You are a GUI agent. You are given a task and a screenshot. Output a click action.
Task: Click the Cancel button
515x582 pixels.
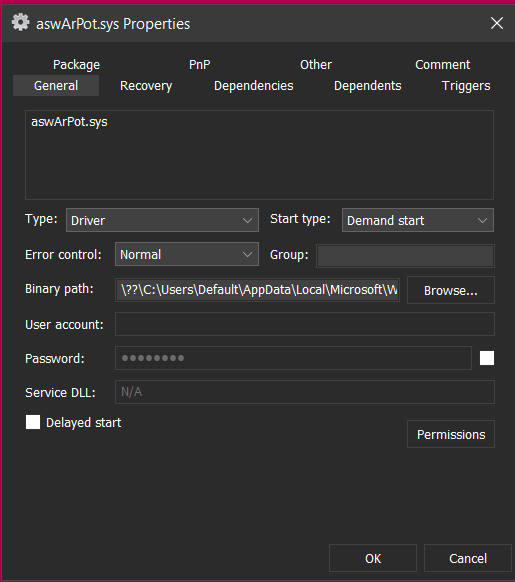pos(468,558)
